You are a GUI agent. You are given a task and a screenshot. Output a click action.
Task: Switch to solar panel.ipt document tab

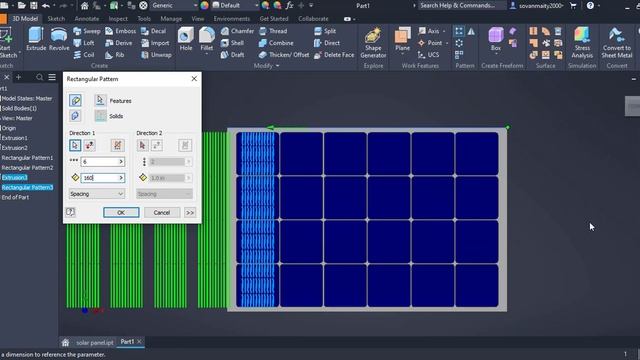(x=95, y=342)
